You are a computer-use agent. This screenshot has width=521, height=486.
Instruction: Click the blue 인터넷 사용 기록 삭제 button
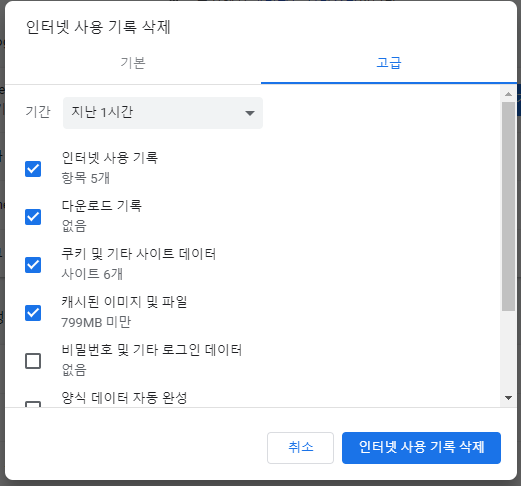click(x=421, y=448)
